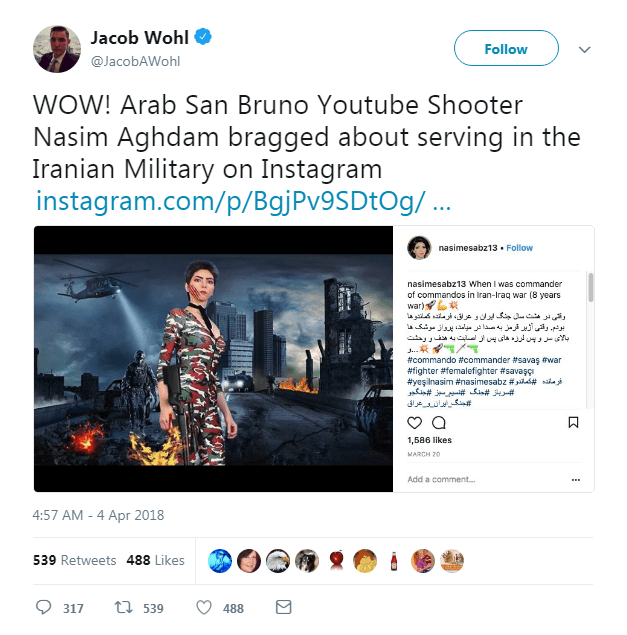This screenshot has width=627, height=635.
Task: Click the Instagram caption scrollbar
Action: [591, 288]
